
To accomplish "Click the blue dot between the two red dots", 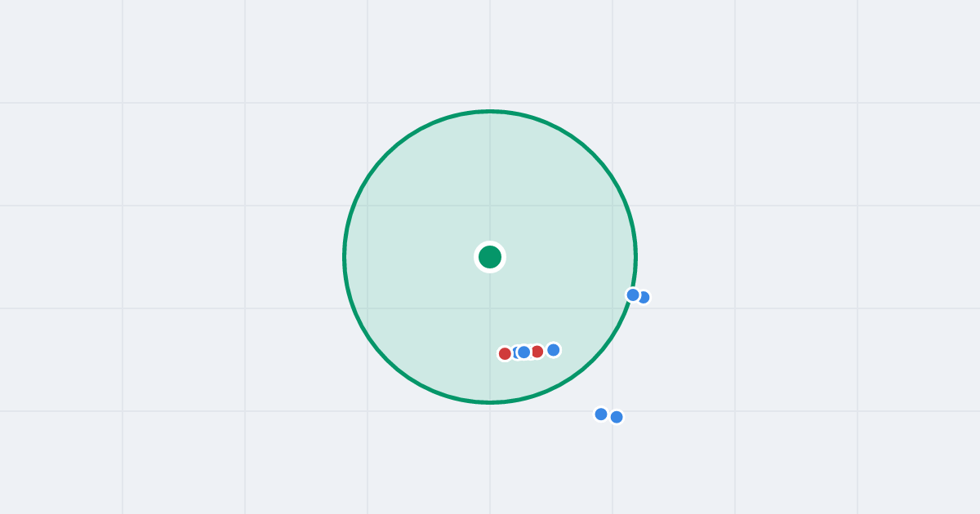I will point(523,352).
